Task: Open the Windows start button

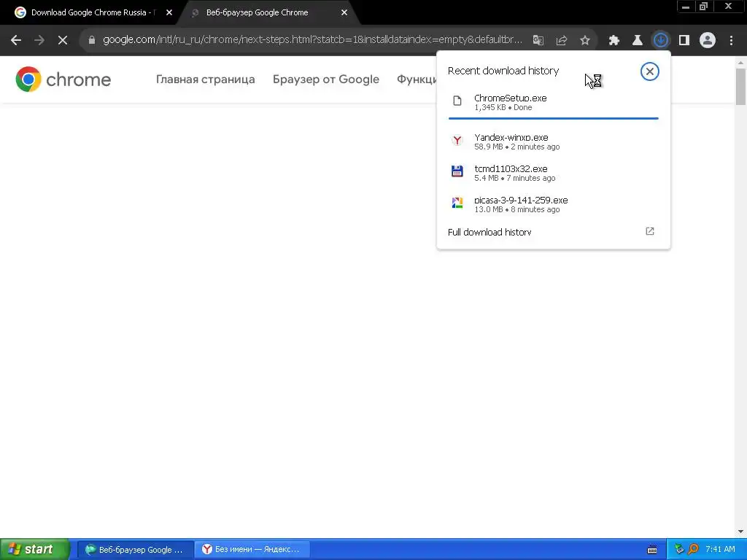Action: pyautogui.click(x=35, y=550)
